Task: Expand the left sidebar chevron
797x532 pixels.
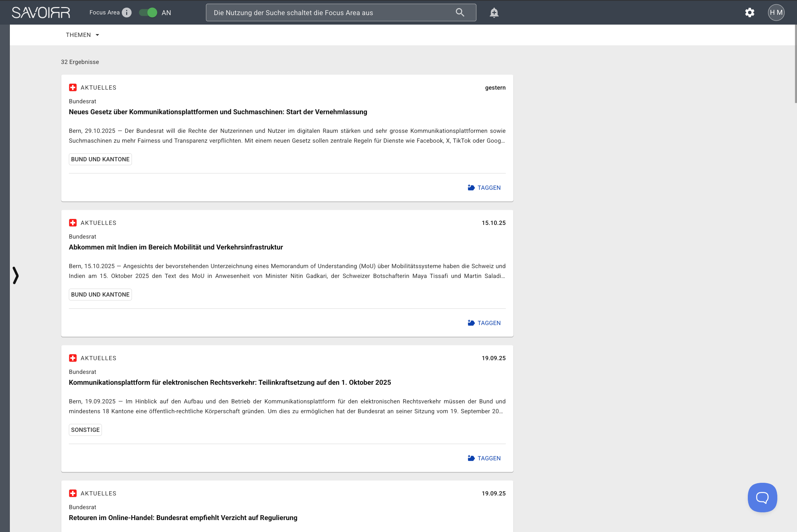Action: pos(15,275)
